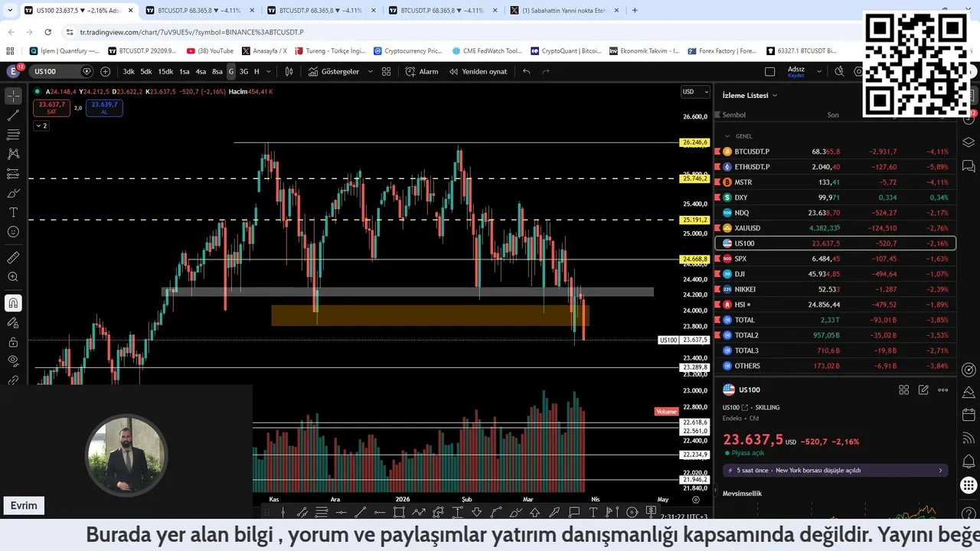Expand the Adsız layout name dropdown

click(x=819, y=71)
